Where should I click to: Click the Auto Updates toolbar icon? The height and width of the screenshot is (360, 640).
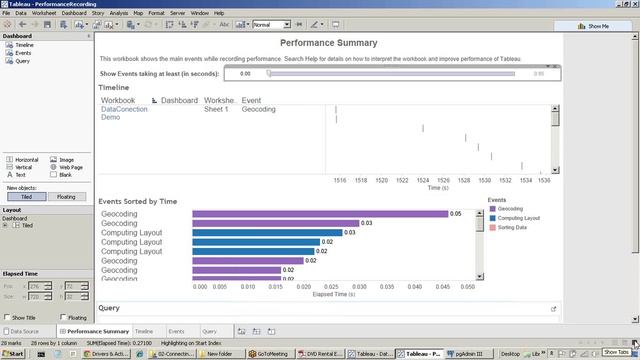(130, 24)
